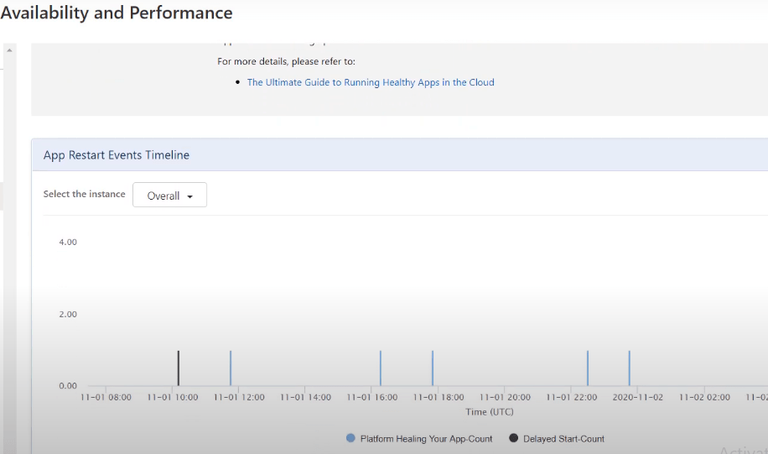The width and height of the screenshot is (768, 454).
Task: Click the scroll-up arrow on the left scrollbar
Action: (x=9, y=50)
